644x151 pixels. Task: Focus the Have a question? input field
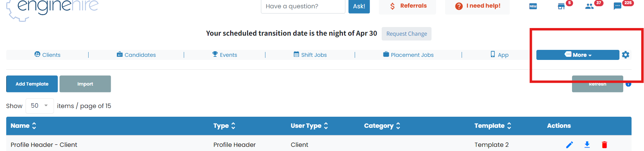[303, 6]
